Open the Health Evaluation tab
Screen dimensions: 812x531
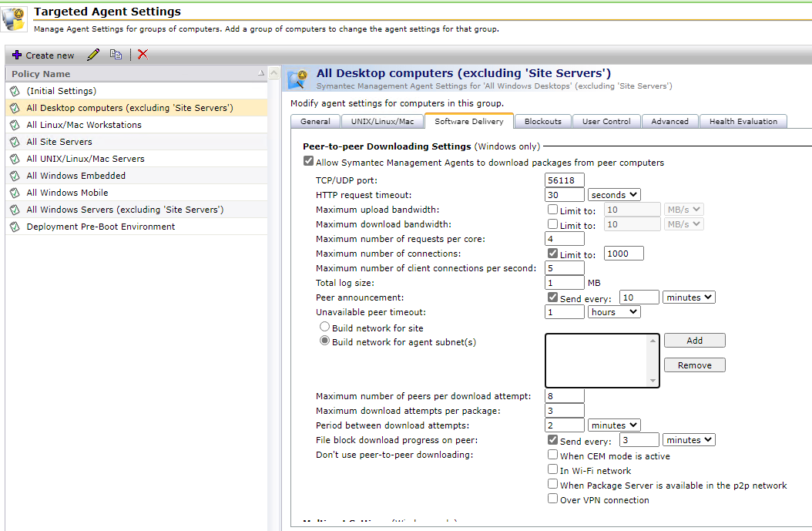click(743, 121)
